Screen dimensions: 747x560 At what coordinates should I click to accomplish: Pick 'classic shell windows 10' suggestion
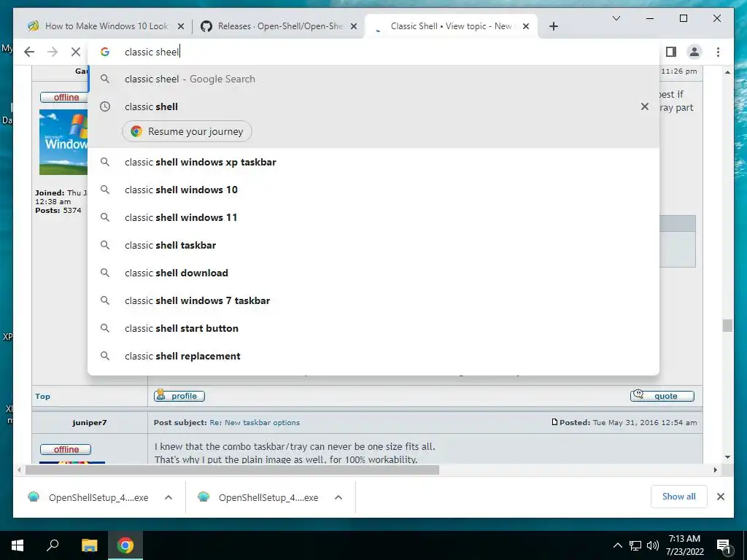click(x=373, y=190)
